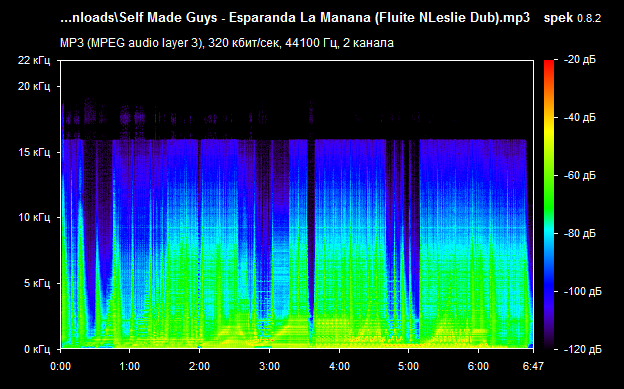Click the 0:00 time axis marker

[x=60, y=366]
